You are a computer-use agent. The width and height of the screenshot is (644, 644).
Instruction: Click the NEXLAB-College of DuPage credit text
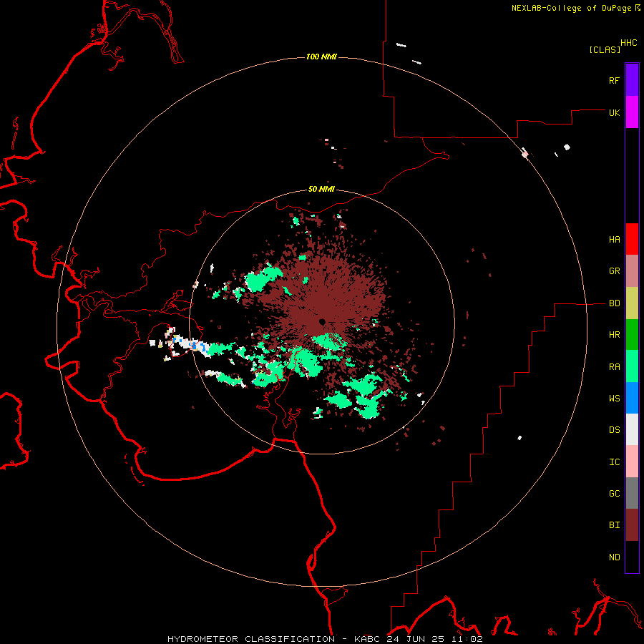(571, 8)
